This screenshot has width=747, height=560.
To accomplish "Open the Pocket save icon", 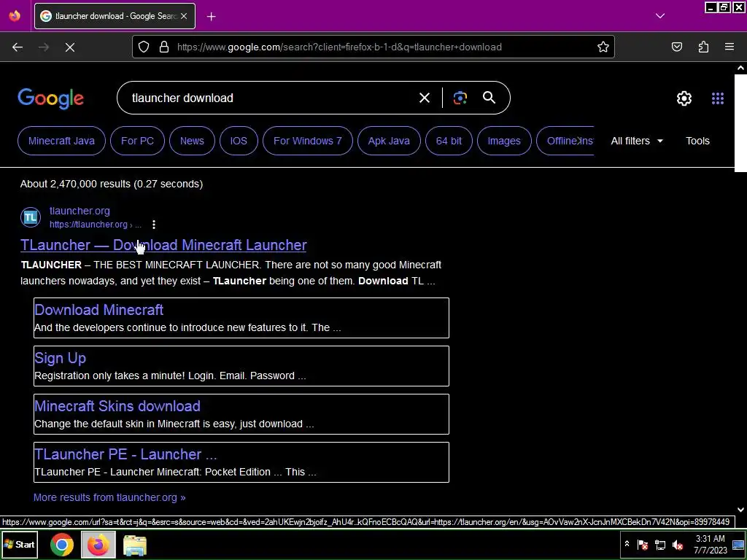I will pos(676,47).
